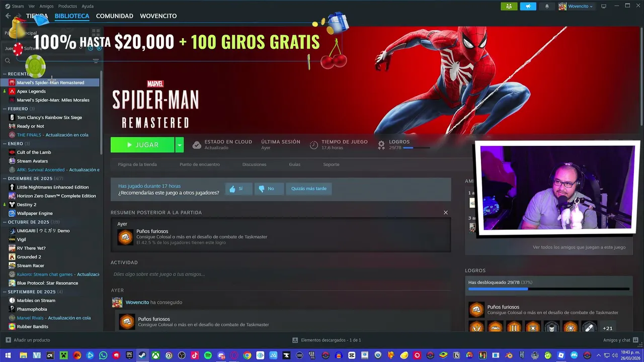Open the Wovencito account dropdown
644x362 pixels.
[576, 6]
